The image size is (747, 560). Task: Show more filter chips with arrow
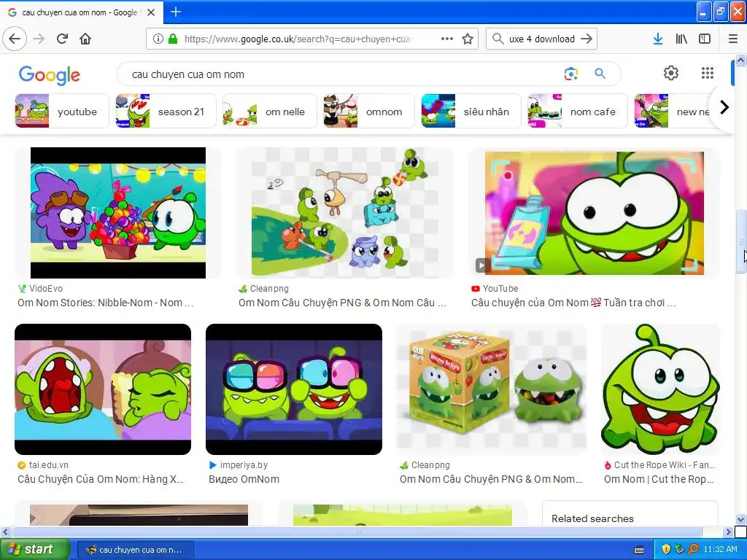724,108
